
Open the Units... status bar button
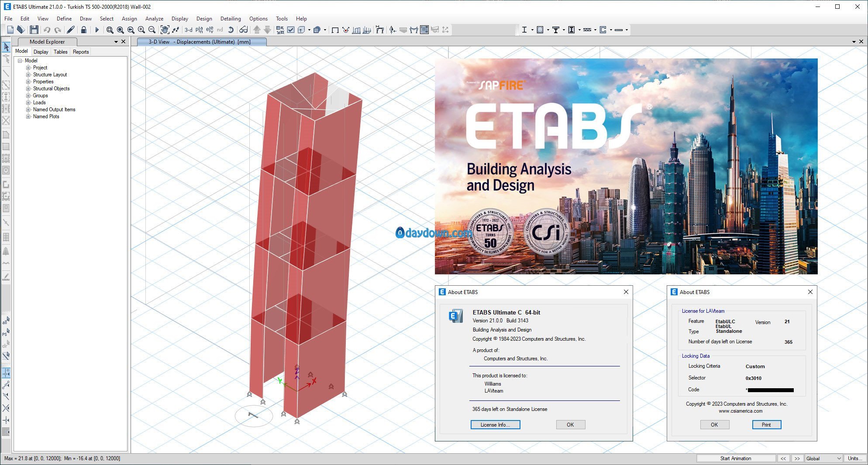pos(855,458)
